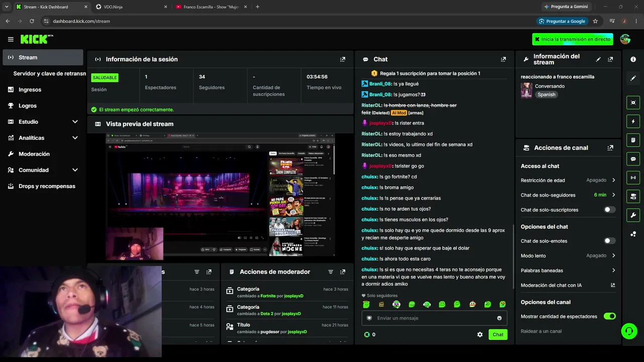Viewport: 644px width, 362px height.
Task: Reload the dashboard page
Action: pos(32,21)
